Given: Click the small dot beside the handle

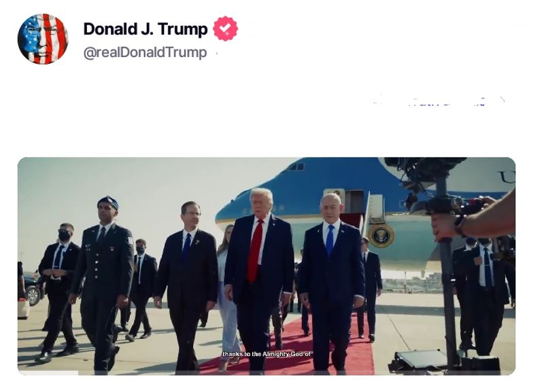Looking at the screenshot, I should pos(216,54).
